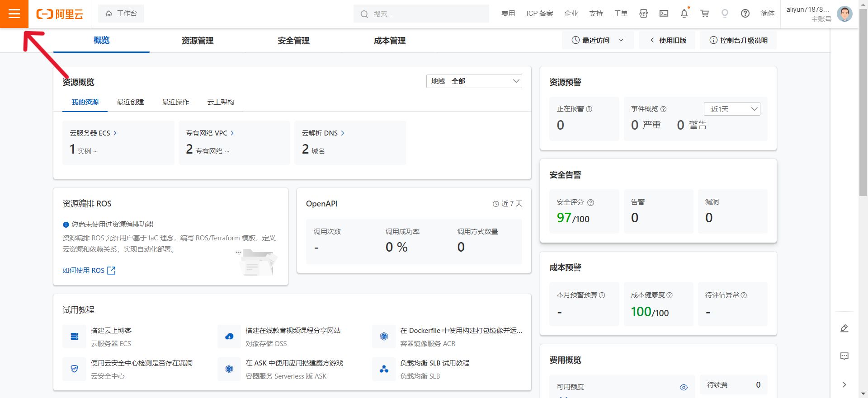Click the help icon next to 本月预警预算
This screenshot has width=868, height=398.
click(602, 295)
